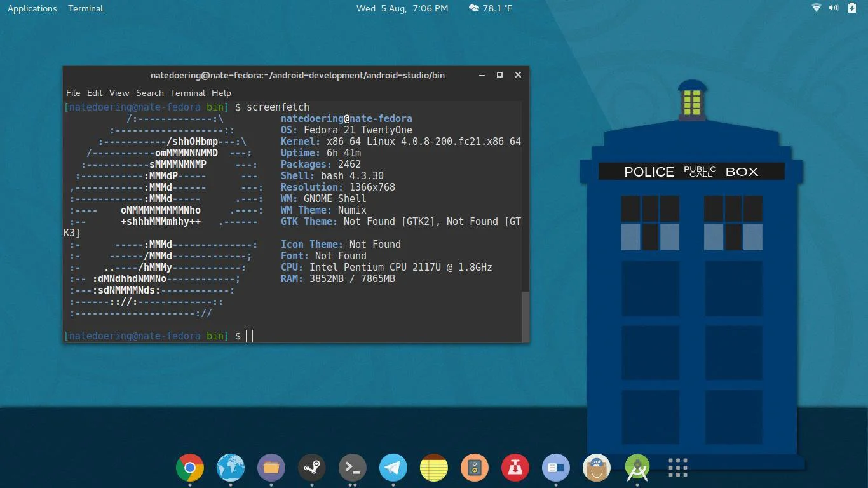Viewport: 868px width, 488px height.
Task: Click the terminal vertical scrollbar thumb
Action: click(x=525, y=316)
